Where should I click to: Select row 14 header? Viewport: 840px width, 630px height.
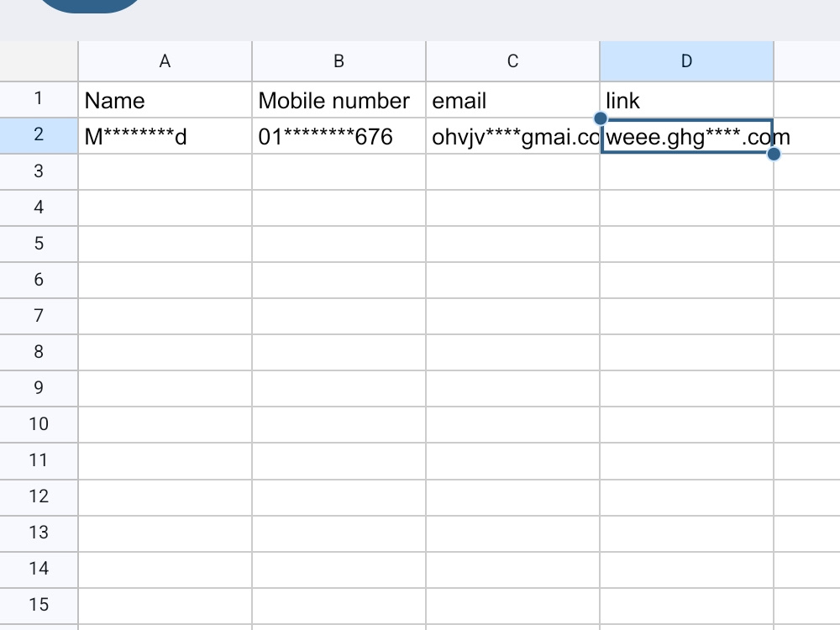[39, 569]
